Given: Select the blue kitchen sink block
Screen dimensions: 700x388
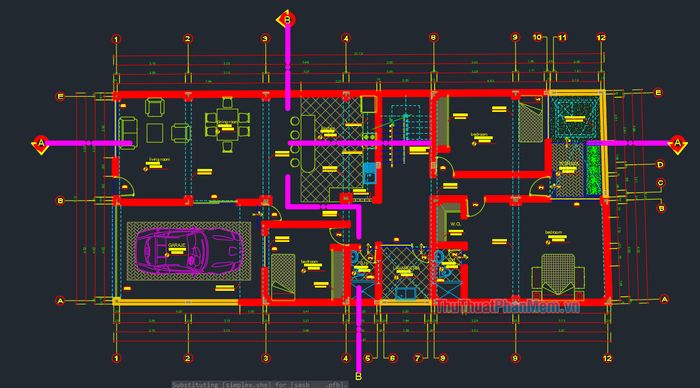Looking at the screenshot, I should tap(370, 173).
